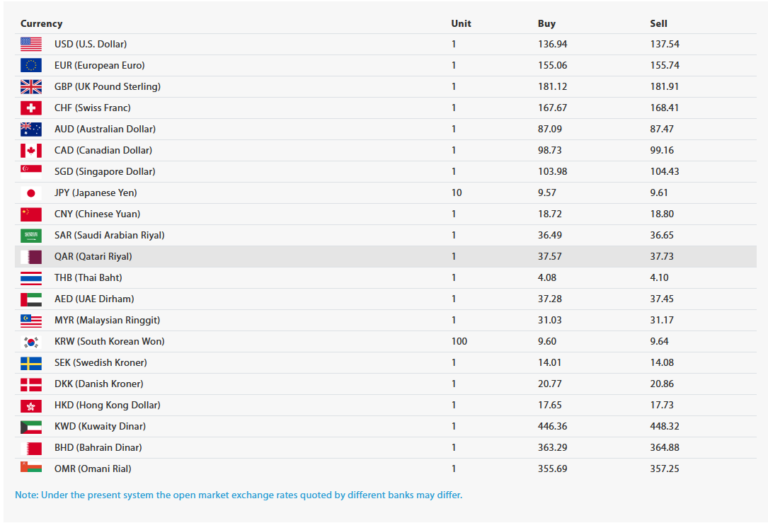Click the Australian flag icon
Viewport: 768px width, 523px height.
[x=31, y=129]
